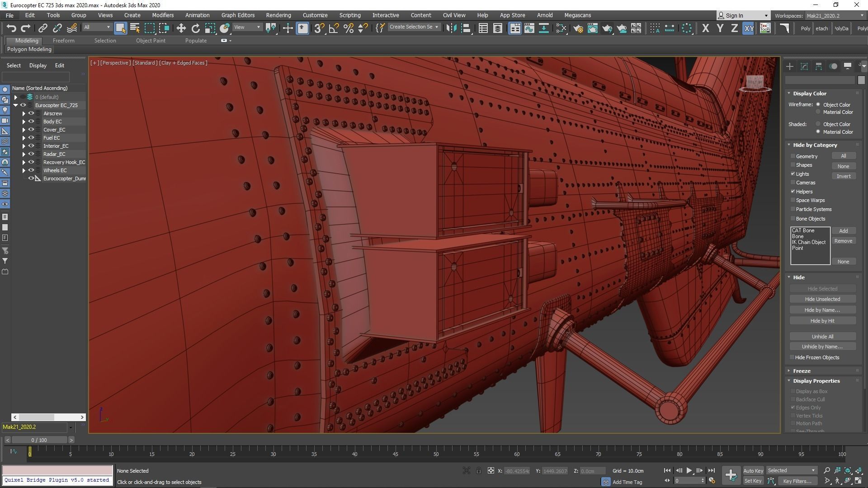Click the Hide Unselected button

(x=822, y=299)
